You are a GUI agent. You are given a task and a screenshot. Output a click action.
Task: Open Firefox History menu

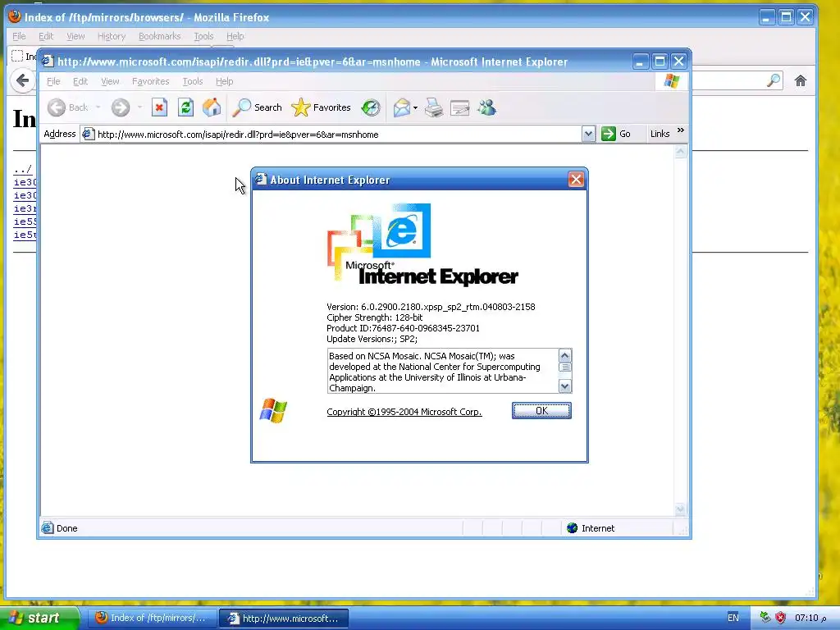112,36
